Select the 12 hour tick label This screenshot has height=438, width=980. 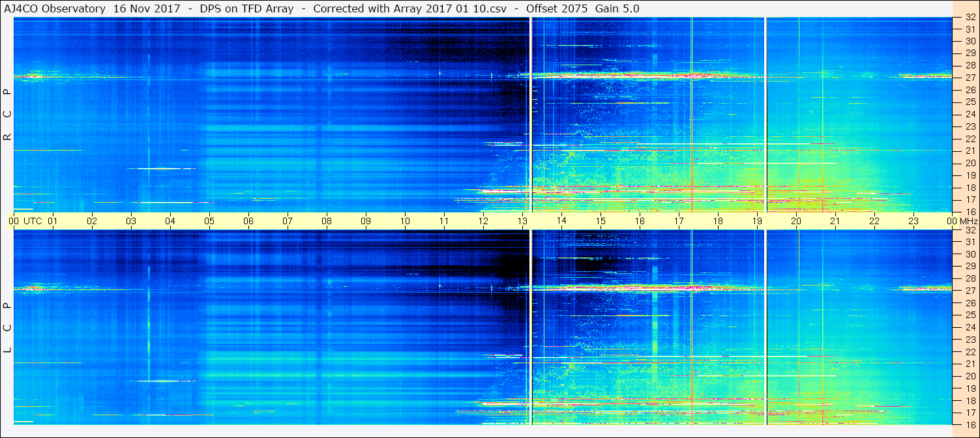(483, 221)
